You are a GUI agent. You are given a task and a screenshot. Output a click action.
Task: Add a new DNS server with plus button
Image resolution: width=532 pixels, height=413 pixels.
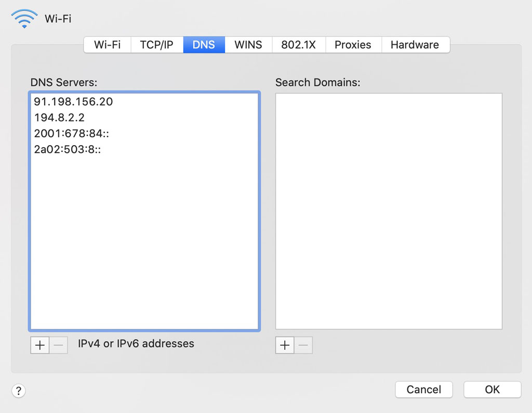[40, 345]
